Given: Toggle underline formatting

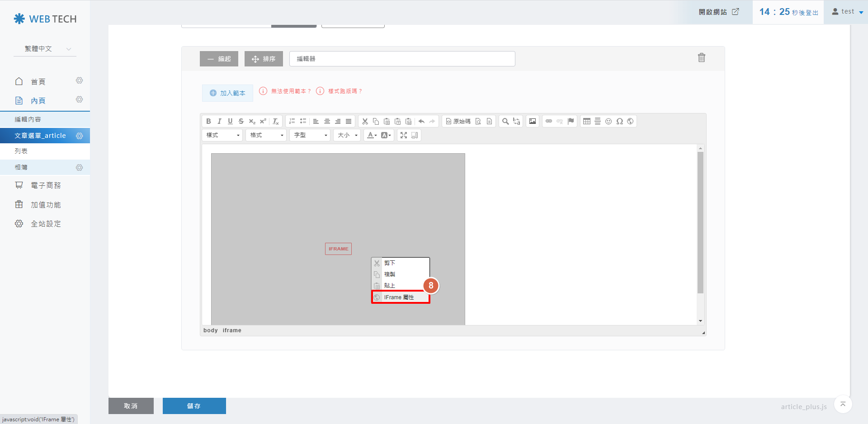Looking at the screenshot, I should click(x=230, y=121).
